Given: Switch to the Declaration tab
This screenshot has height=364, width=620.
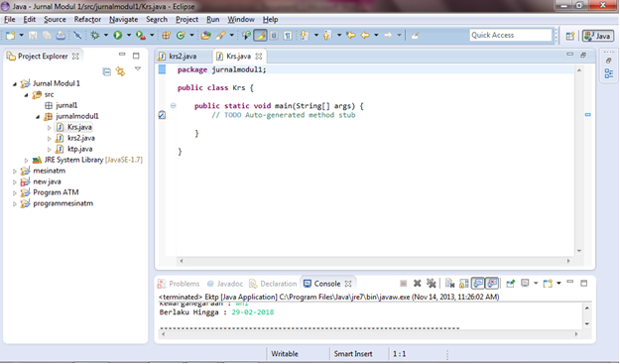Looking at the screenshot, I should [x=273, y=284].
